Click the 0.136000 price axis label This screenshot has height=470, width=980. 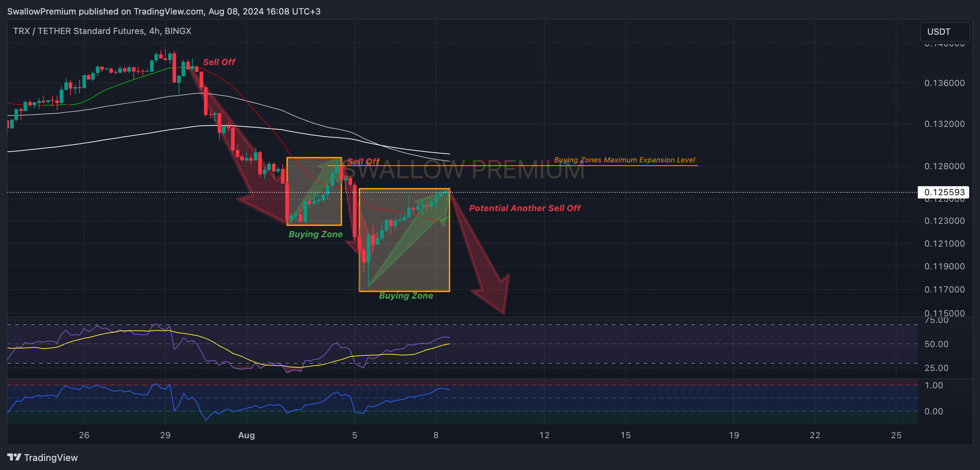point(945,83)
